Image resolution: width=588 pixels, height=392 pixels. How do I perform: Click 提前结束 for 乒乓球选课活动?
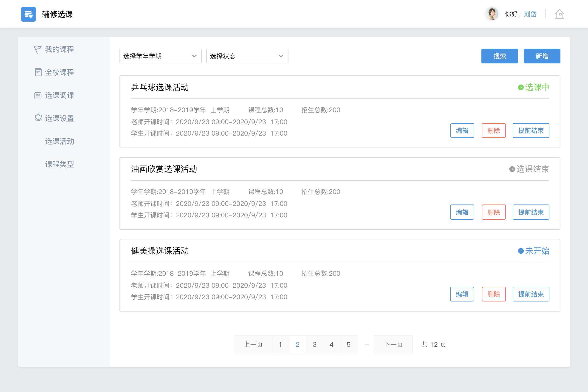tap(531, 131)
